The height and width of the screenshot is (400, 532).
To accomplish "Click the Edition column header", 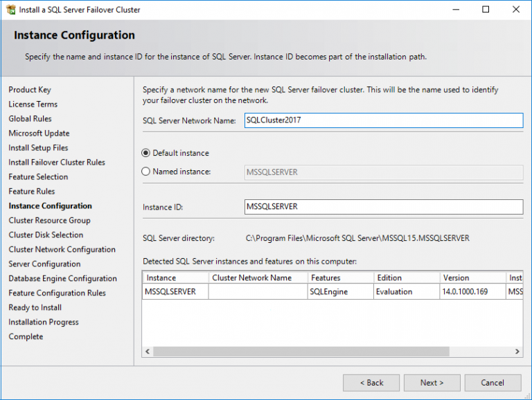I will pyautogui.click(x=407, y=278).
